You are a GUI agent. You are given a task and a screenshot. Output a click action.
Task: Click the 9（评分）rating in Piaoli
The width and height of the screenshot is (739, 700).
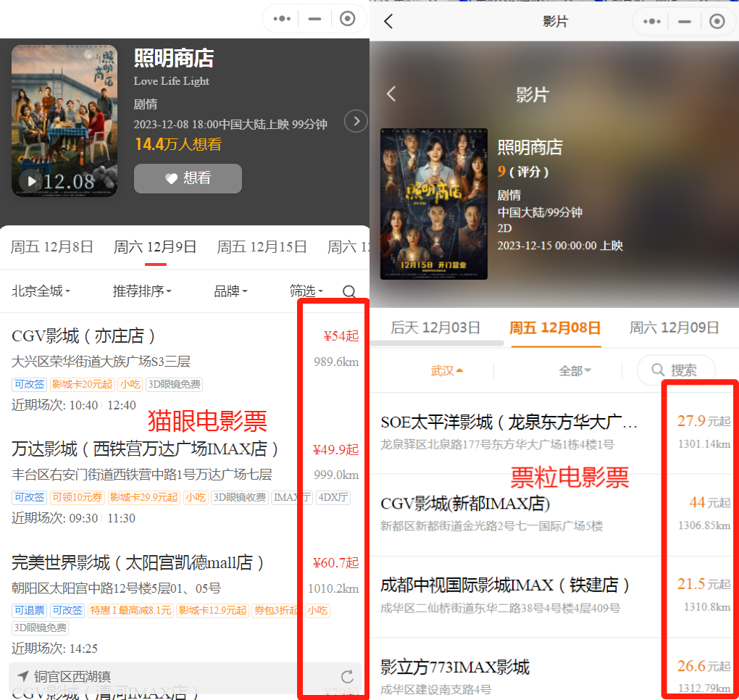click(x=523, y=172)
